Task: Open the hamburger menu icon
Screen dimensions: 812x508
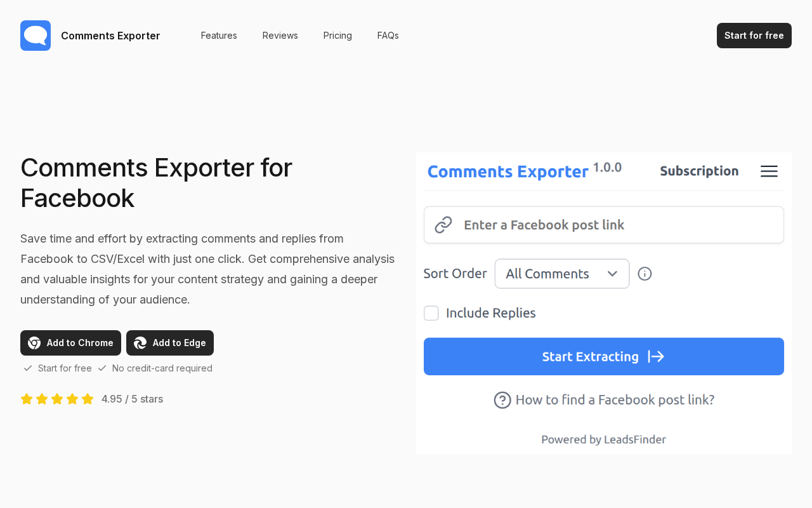Action: point(769,171)
